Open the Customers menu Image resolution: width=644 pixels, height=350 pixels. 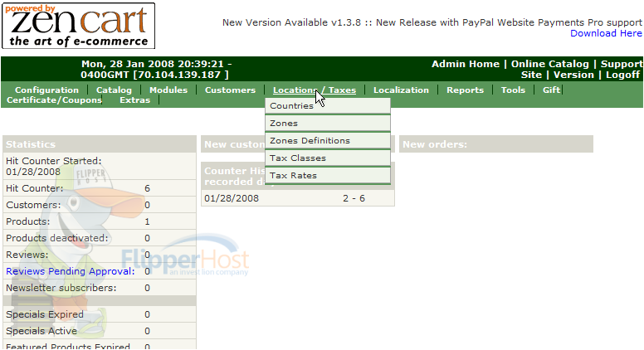tap(230, 90)
